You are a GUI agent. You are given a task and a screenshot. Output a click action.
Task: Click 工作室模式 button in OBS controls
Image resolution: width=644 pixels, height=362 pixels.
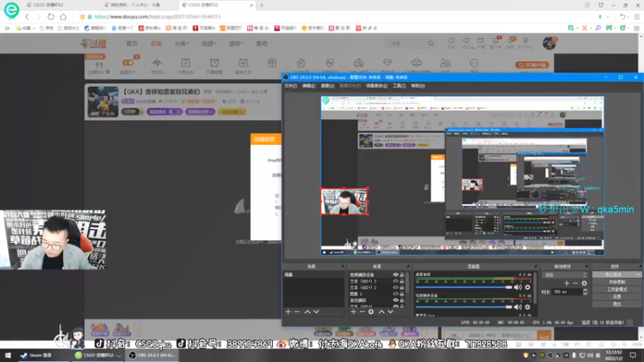point(617,290)
